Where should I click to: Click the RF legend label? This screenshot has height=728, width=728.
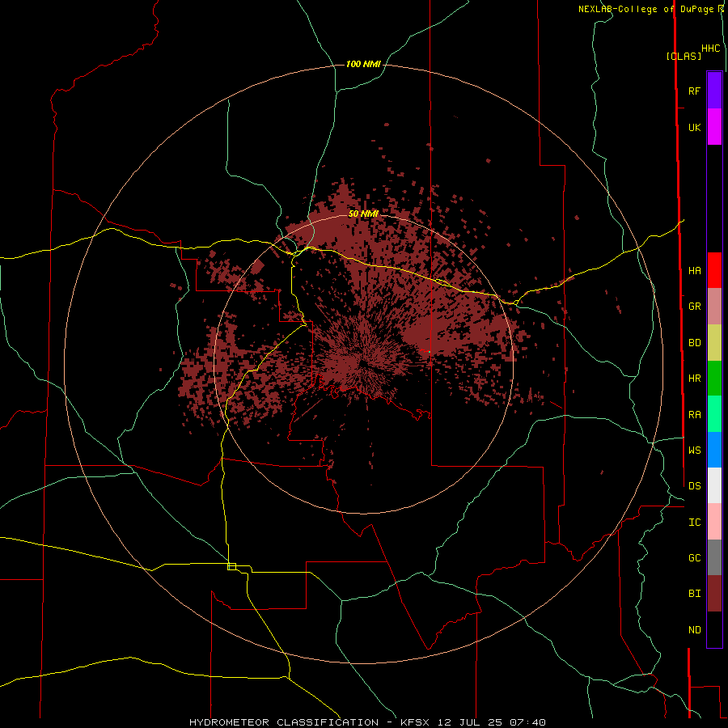pos(695,91)
